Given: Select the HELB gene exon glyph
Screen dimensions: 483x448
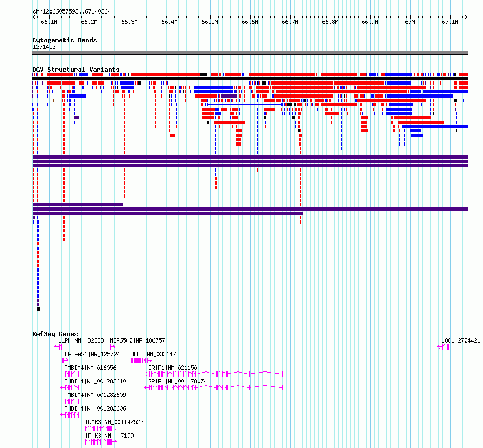Looking at the screenshot, I should pos(141,361).
